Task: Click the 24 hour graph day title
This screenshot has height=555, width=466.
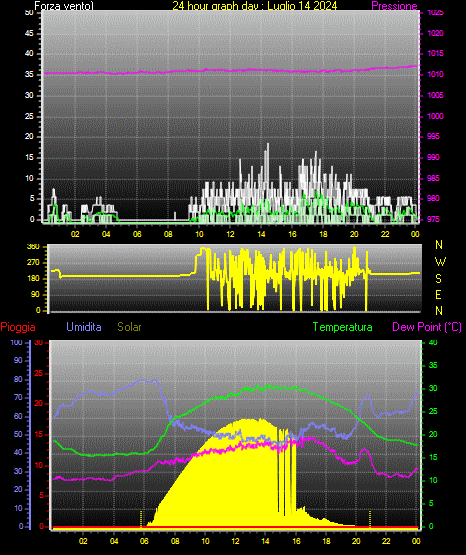Action: [255, 6]
